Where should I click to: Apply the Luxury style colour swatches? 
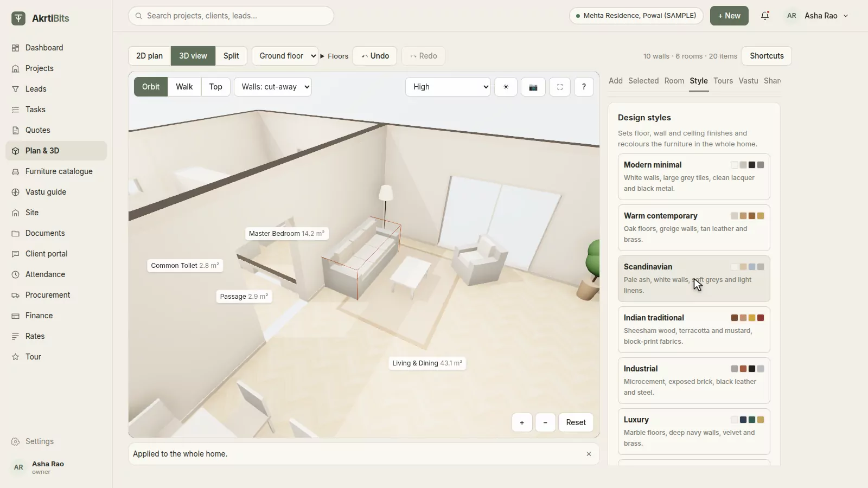click(748, 420)
